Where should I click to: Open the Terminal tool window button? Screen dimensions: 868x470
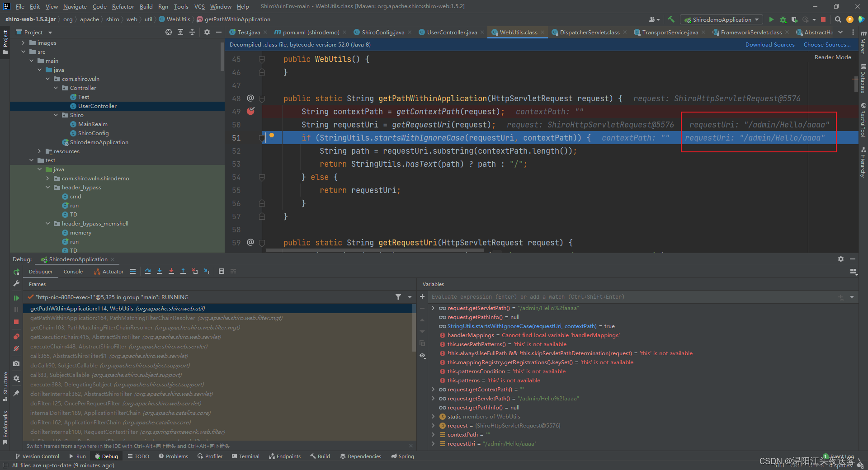(245, 456)
